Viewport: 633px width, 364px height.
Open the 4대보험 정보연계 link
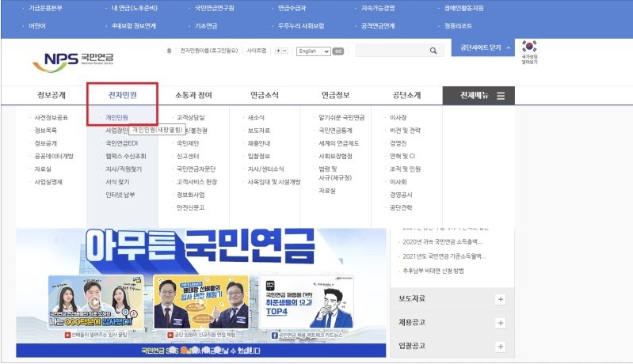[x=134, y=26]
